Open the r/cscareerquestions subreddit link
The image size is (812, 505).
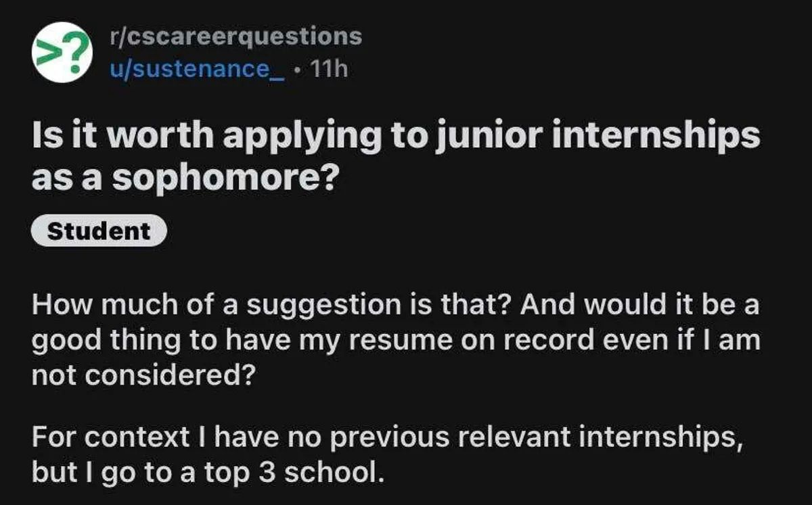click(236, 36)
